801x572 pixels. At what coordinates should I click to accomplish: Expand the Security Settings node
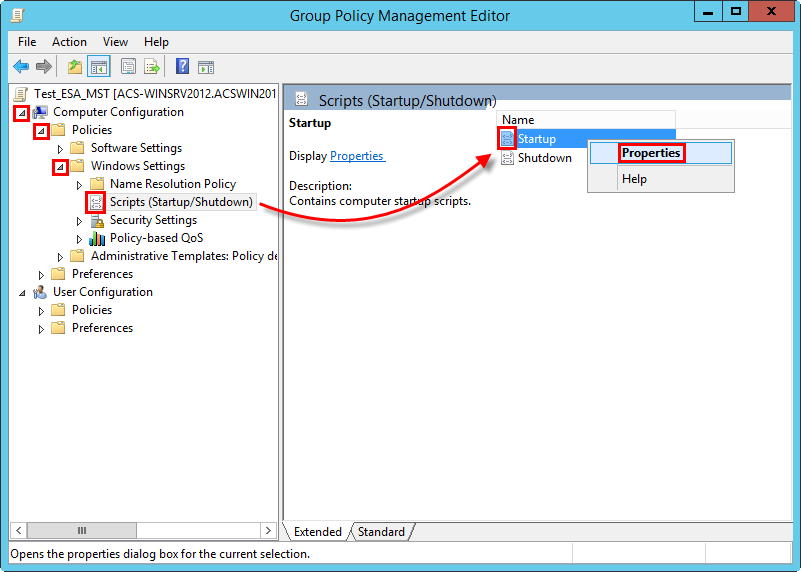(x=79, y=220)
